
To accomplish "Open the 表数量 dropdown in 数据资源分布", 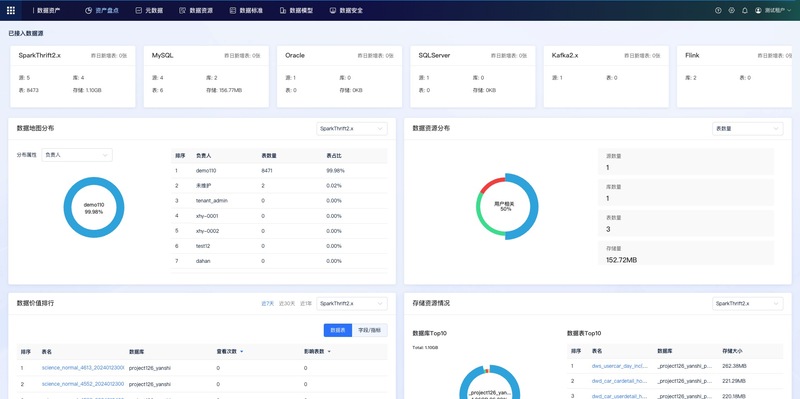I will [747, 129].
